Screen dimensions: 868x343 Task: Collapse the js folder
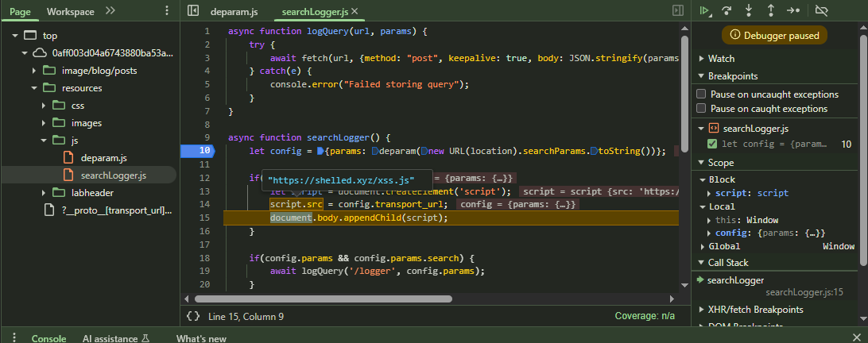click(45, 141)
